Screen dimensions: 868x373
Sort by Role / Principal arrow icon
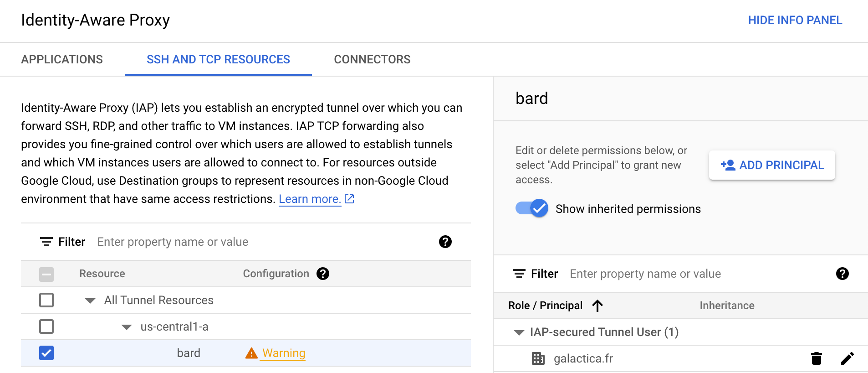[597, 306]
